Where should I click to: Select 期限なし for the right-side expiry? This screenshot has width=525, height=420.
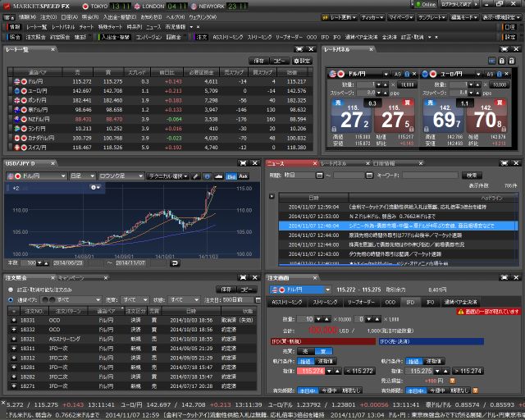[x=459, y=390]
